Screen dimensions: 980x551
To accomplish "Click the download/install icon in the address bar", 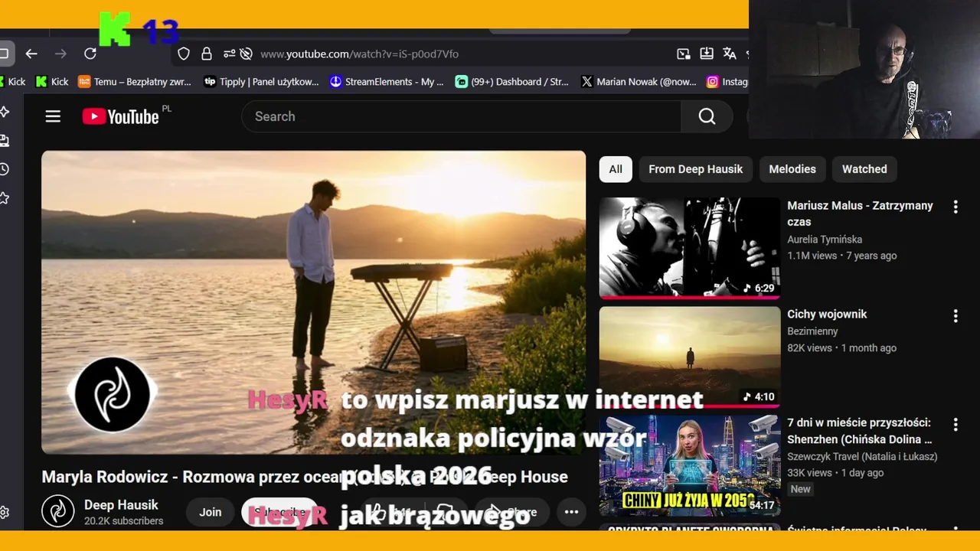I will point(707,54).
